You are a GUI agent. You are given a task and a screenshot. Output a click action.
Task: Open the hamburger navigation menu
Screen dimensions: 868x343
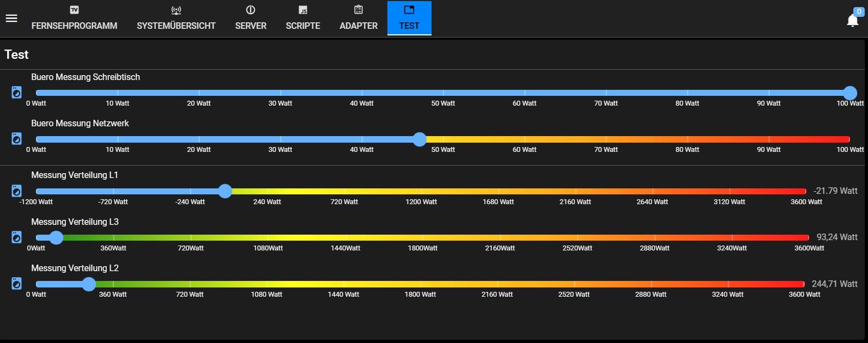11,18
